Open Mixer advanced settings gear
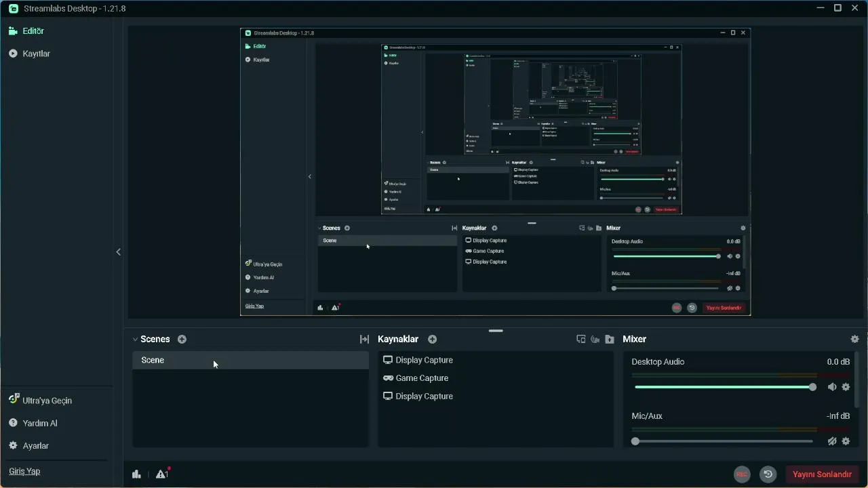 pyautogui.click(x=854, y=339)
